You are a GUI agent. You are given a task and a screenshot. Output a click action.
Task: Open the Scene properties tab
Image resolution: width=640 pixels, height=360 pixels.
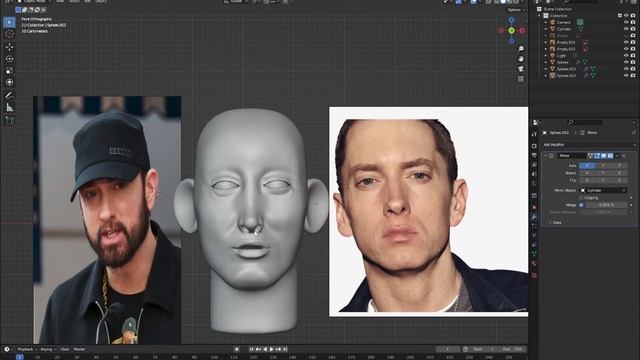click(534, 174)
